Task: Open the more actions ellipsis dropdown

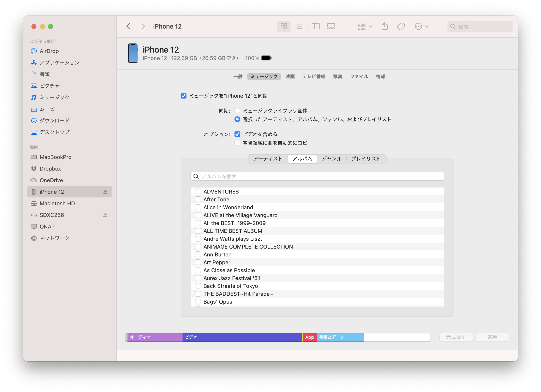Action: click(x=421, y=26)
